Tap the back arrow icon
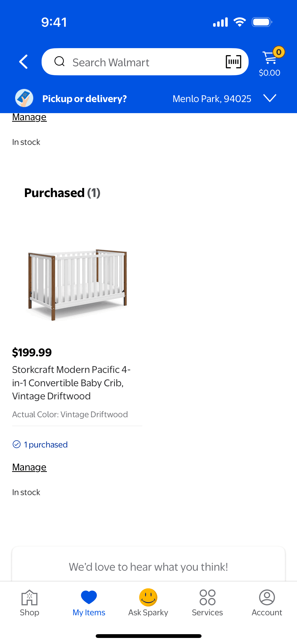This screenshot has width=297, height=644. click(23, 62)
